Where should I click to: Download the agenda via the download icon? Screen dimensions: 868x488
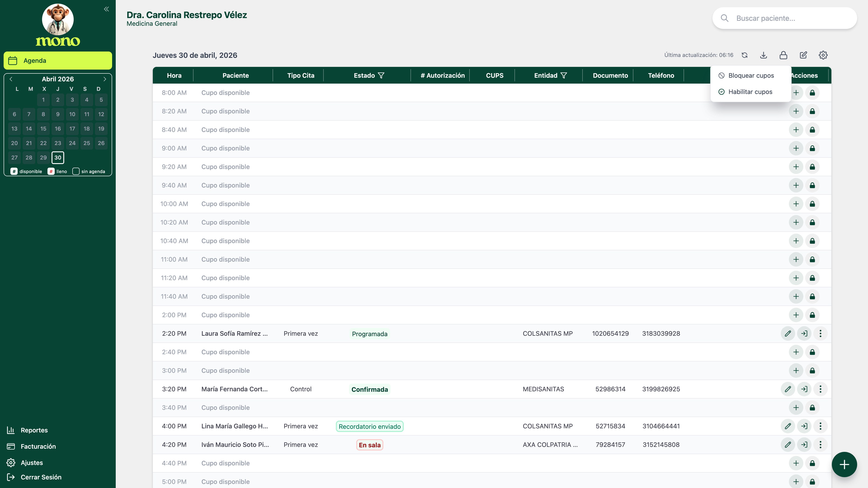point(764,55)
